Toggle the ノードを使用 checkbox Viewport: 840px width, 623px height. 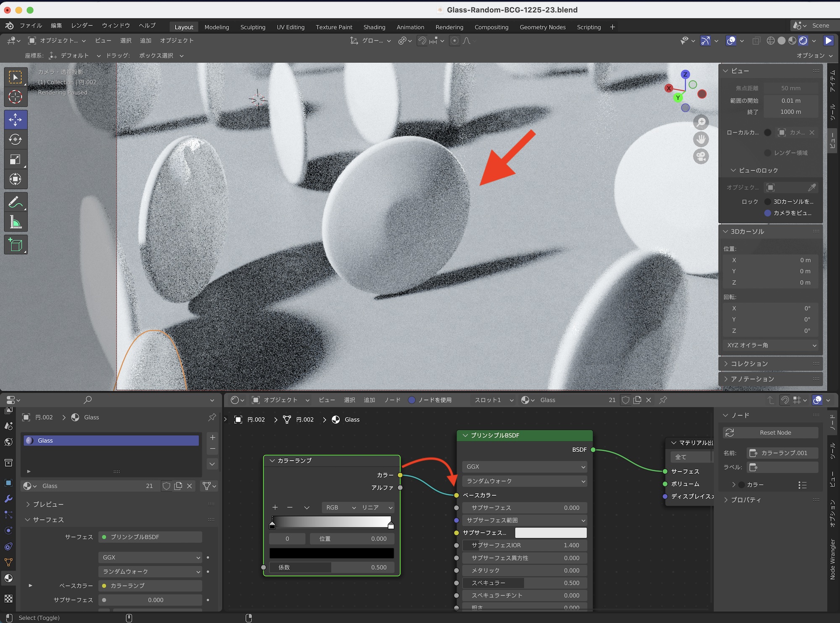pos(412,400)
